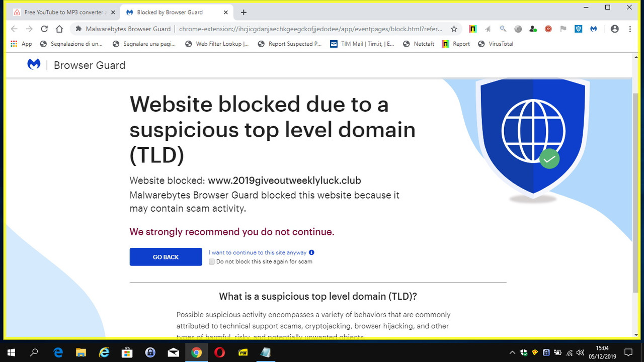Go to the browser home page icon
The image size is (644, 362).
(59, 29)
